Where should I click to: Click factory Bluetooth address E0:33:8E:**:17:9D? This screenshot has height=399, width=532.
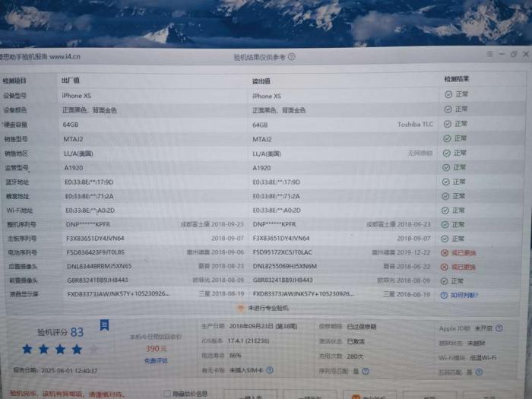pyautogui.click(x=89, y=182)
